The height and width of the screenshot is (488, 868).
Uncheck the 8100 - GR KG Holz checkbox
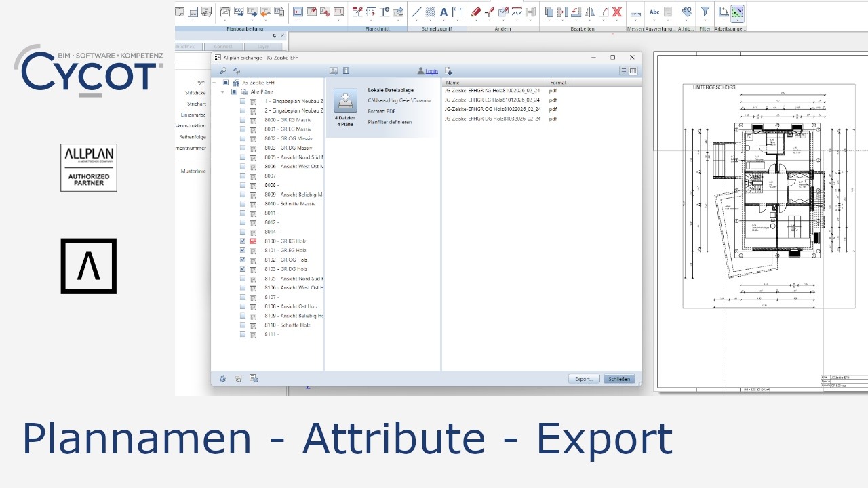click(243, 241)
